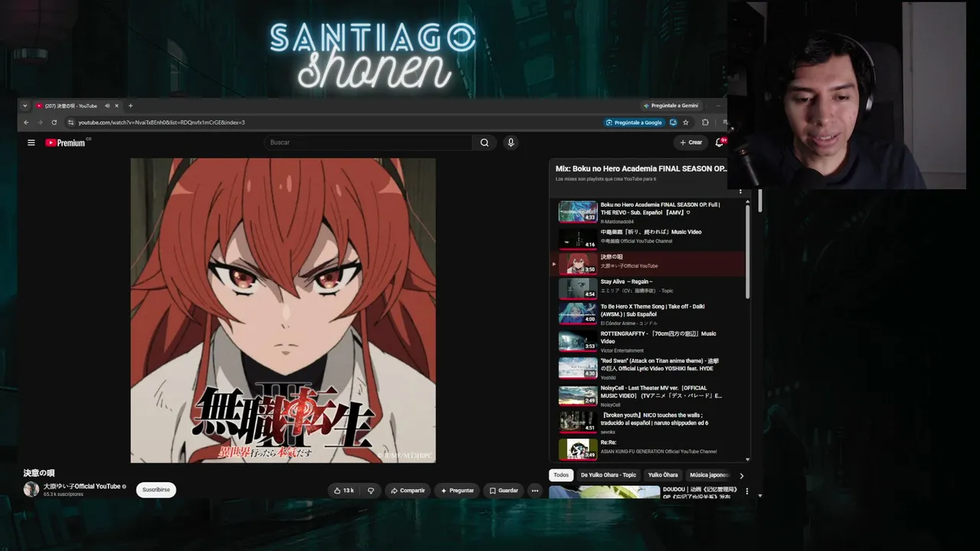Click the Crear button
980x551 pixels.
click(x=691, y=142)
